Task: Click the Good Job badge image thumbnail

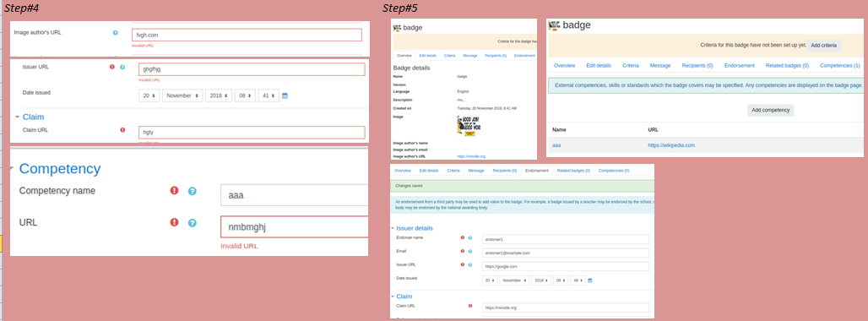Action: point(468,125)
